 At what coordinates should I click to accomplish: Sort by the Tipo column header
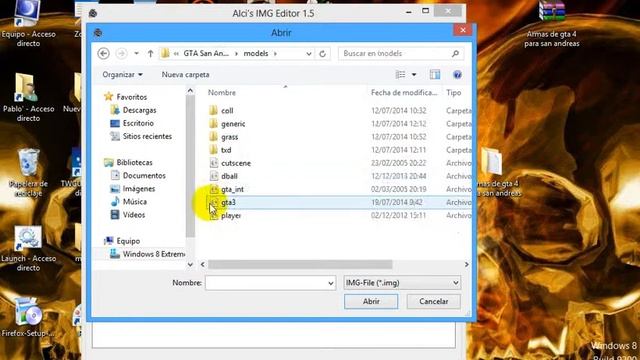(453, 93)
